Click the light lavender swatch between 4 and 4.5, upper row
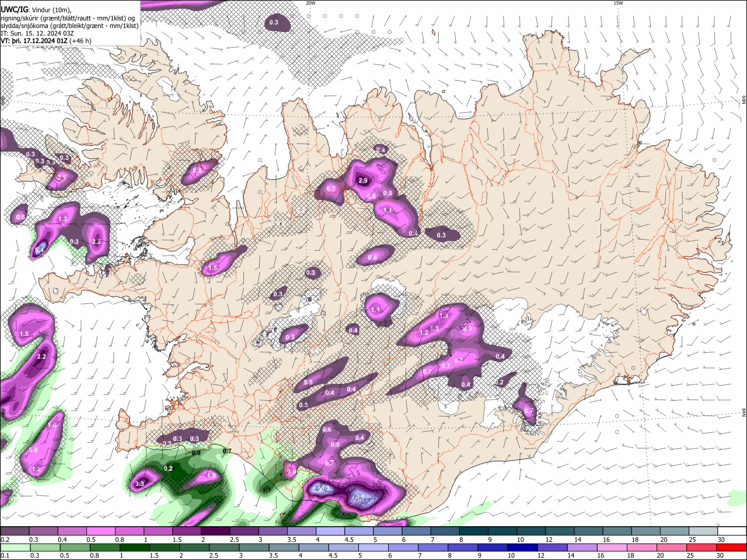747x560 pixels. coord(330,531)
